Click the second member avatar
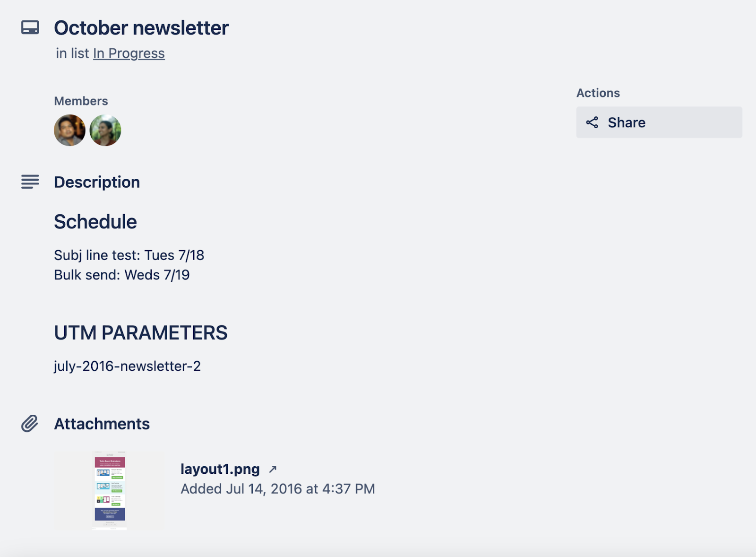The image size is (756, 557). click(105, 130)
